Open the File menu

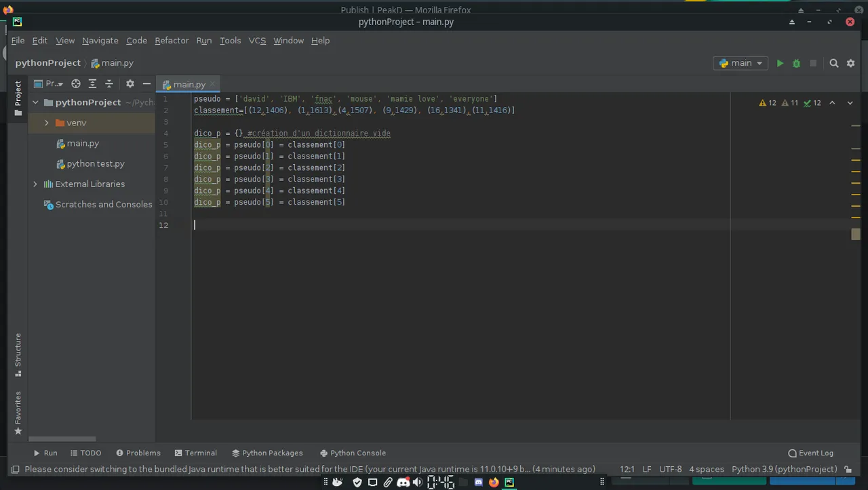pos(18,41)
